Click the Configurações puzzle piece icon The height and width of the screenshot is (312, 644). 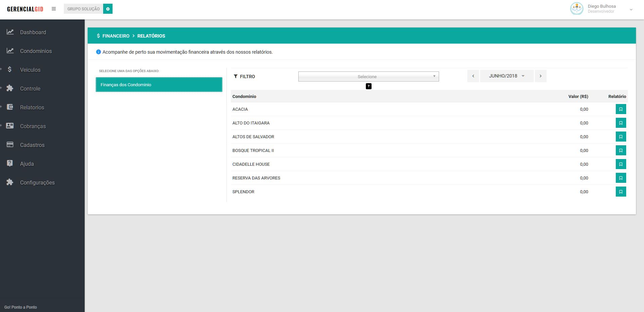coord(10,182)
